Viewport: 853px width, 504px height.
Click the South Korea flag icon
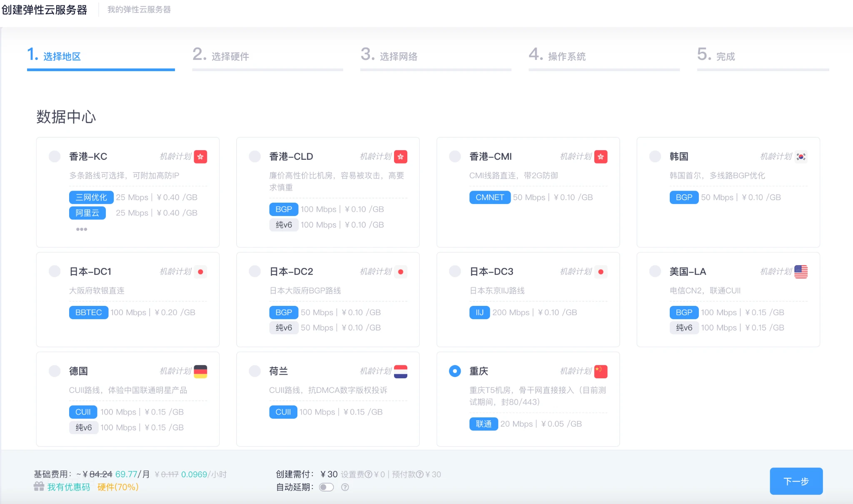click(x=801, y=156)
